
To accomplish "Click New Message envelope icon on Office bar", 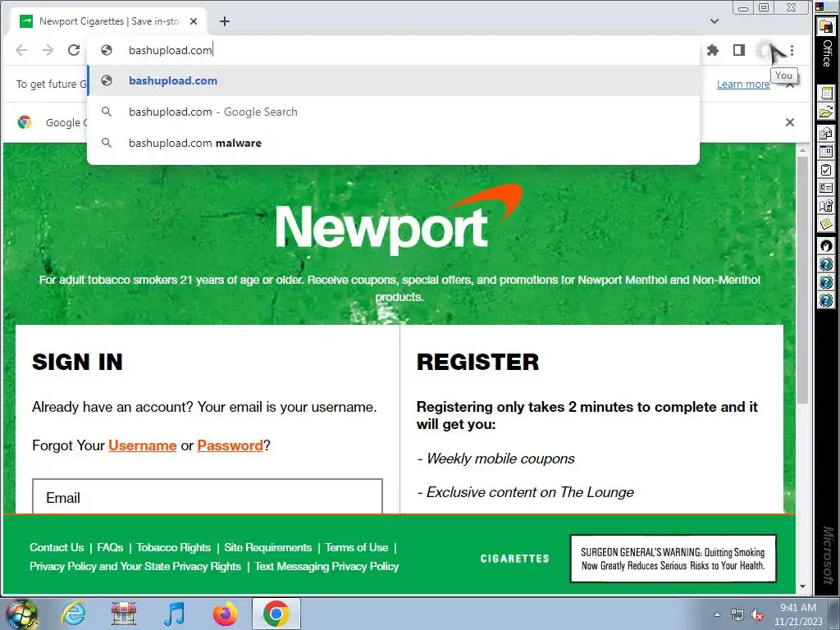I will pos(827,133).
